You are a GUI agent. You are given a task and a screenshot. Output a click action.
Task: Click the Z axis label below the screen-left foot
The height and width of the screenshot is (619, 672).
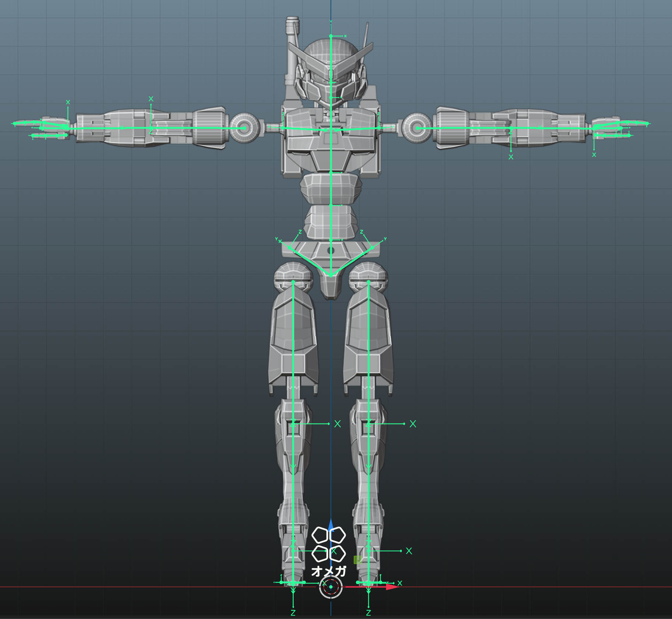[x=293, y=613]
